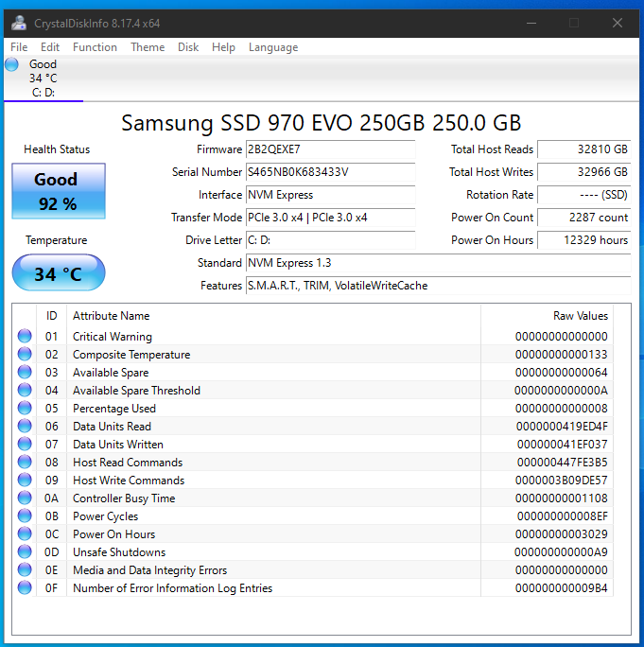Click the status orb for Host Read Commands
This screenshot has height=647, width=644.
[x=25, y=462]
